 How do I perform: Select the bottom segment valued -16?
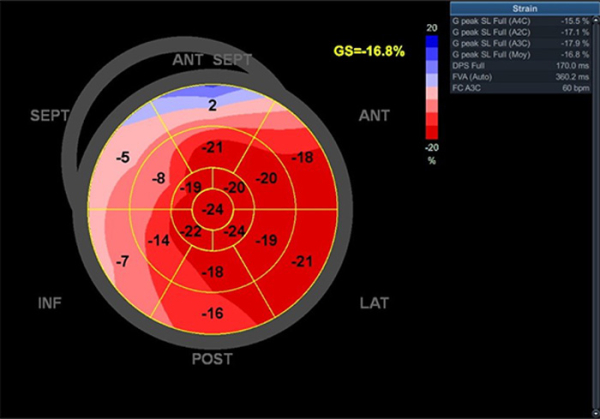pos(212,313)
